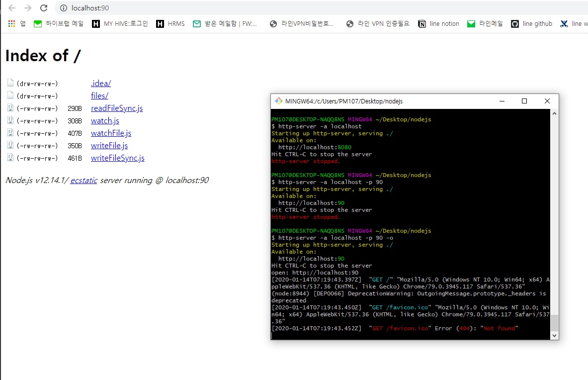Open the writeFileSync.js link
The image size is (588, 380).
(117, 158)
